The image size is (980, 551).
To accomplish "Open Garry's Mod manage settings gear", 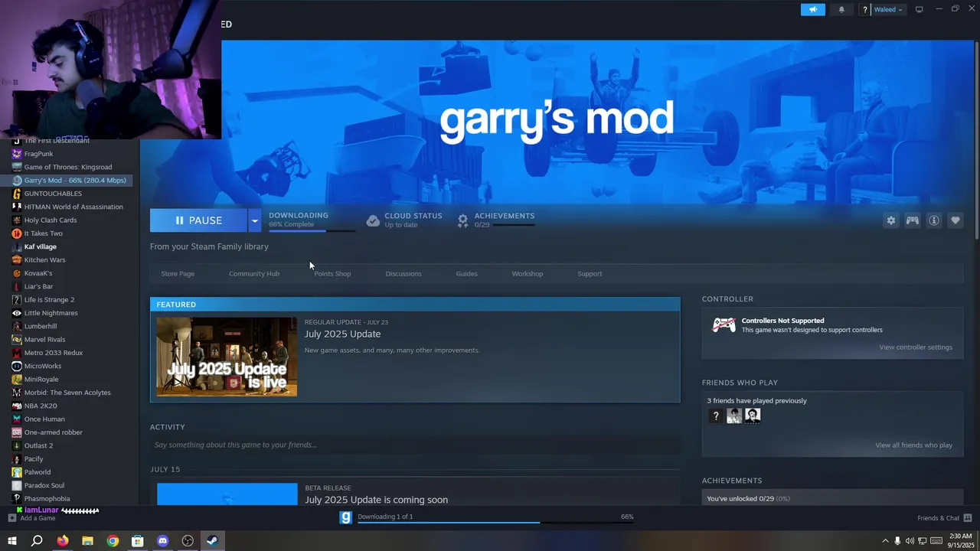I will (x=890, y=220).
